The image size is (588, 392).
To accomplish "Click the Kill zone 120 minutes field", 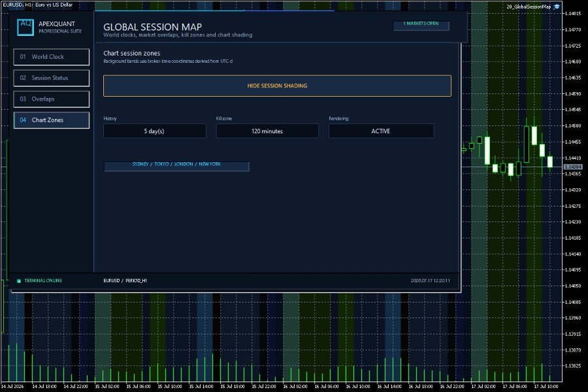I will click(x=267, y=131).
